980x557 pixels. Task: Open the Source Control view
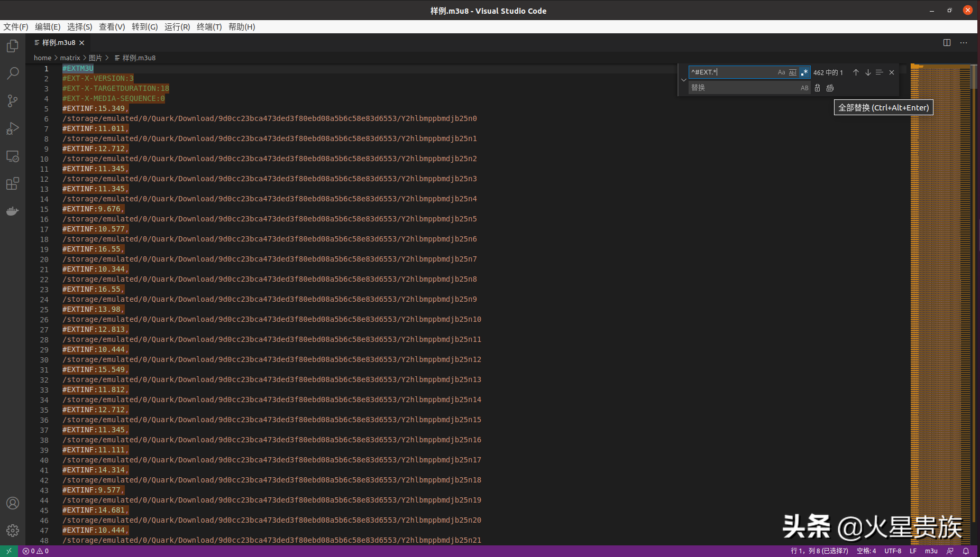tap(13, 100)
